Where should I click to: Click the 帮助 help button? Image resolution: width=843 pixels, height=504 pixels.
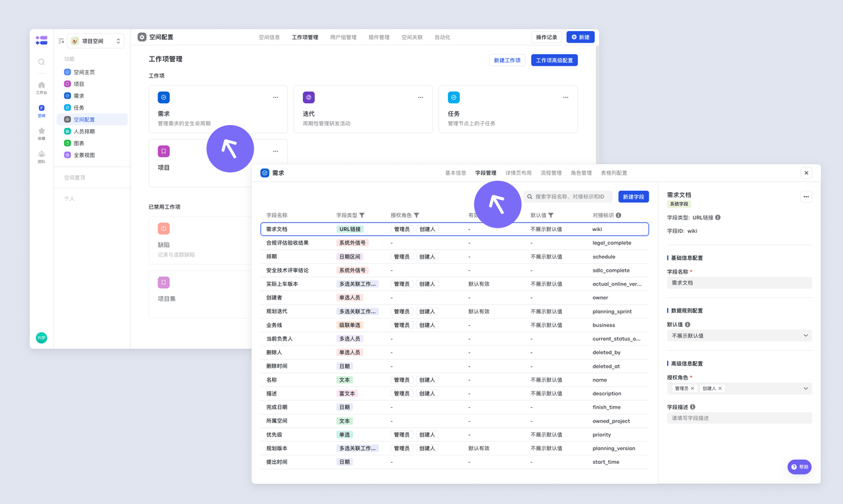(800, 466)
